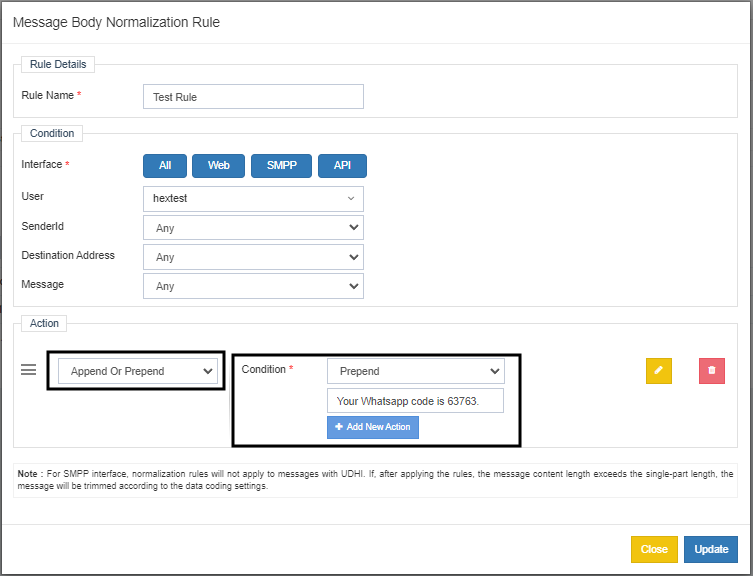Click the drag handle beside the action row

pyautogui.click(x=29, y=370)
